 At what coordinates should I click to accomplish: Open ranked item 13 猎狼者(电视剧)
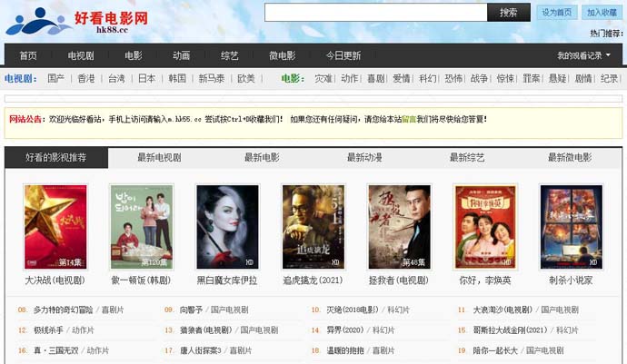click(x=206, y=330)
